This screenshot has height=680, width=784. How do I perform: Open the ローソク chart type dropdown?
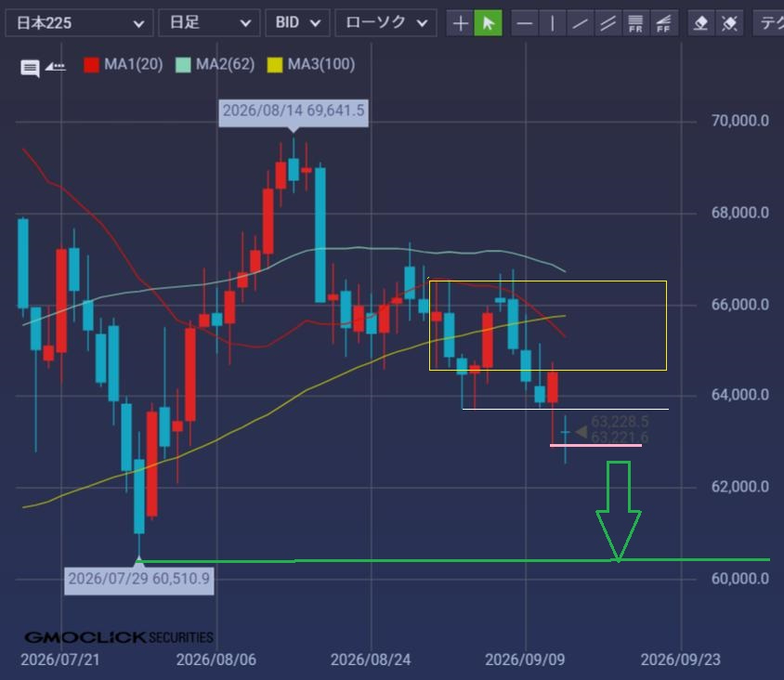[385, 23]
